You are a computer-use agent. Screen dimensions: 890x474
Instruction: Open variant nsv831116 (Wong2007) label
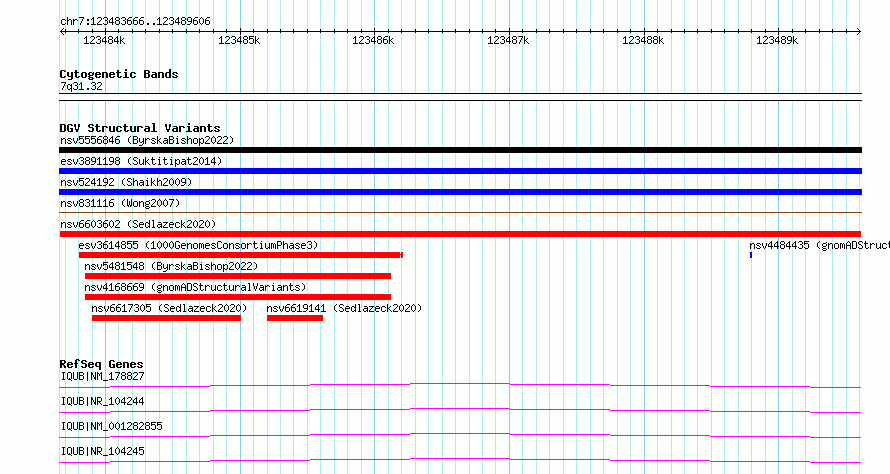point(120,203)
